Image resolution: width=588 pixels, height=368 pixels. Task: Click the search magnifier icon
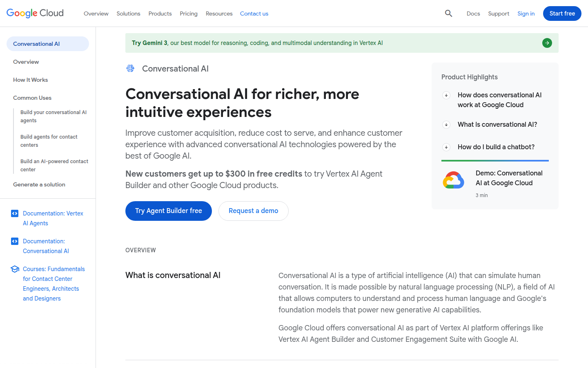coord(448,13)
